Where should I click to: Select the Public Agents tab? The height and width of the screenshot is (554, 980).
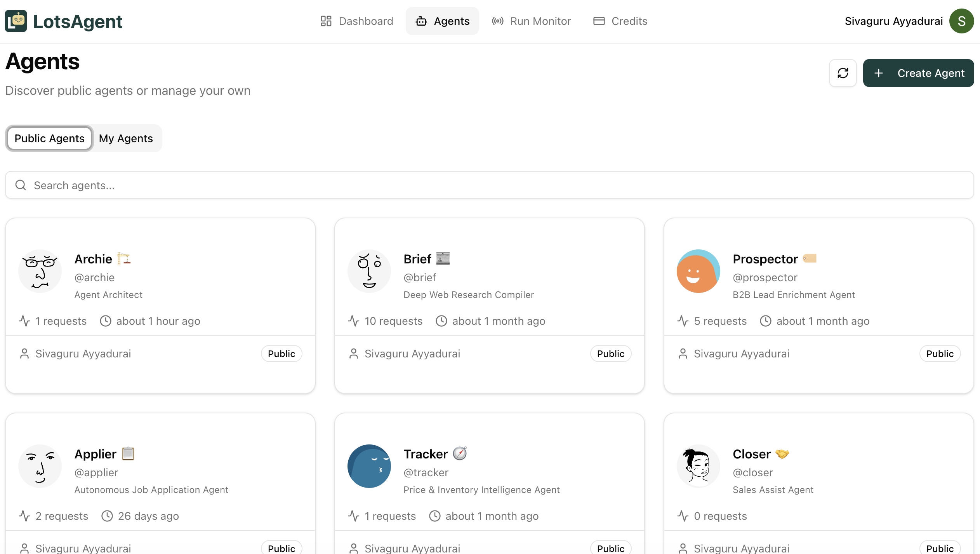[x=49, y=138]
